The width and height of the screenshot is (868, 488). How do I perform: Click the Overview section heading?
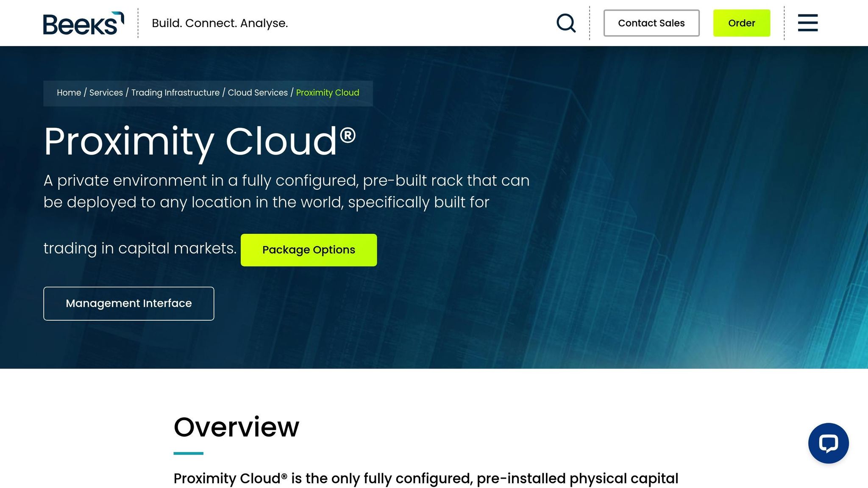236,427
